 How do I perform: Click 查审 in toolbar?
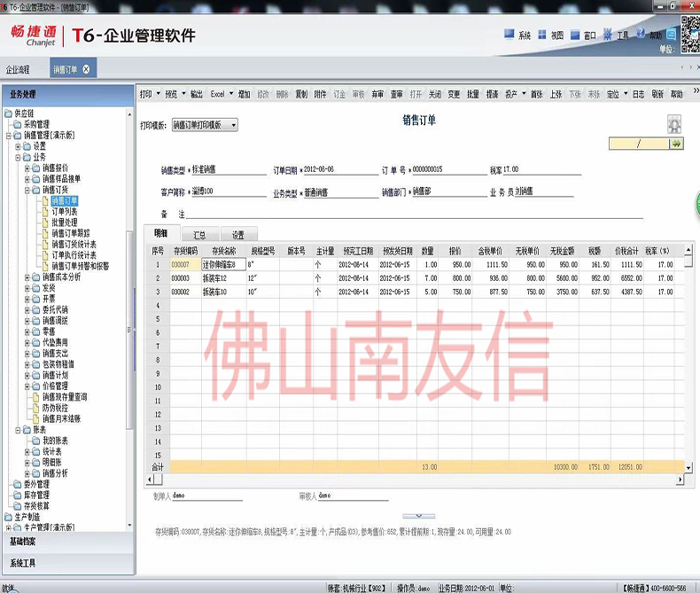point(396,94)
